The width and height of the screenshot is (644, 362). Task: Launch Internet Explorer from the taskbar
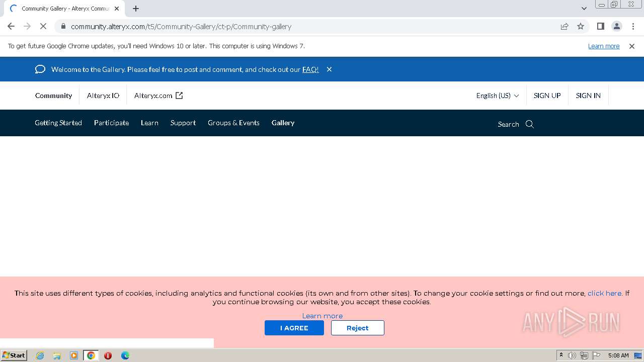click(x=40, y=355)
